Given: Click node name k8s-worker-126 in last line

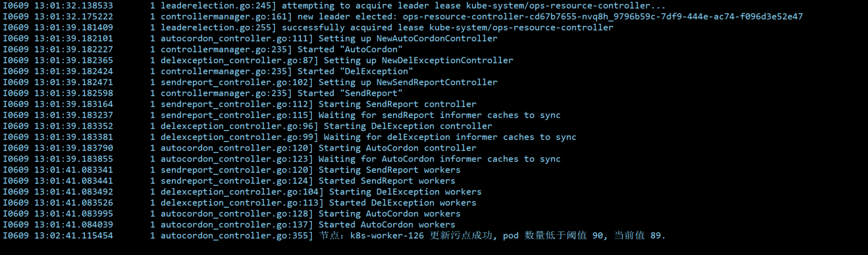Looking at the screenshot, I should [x=387, y=236].
